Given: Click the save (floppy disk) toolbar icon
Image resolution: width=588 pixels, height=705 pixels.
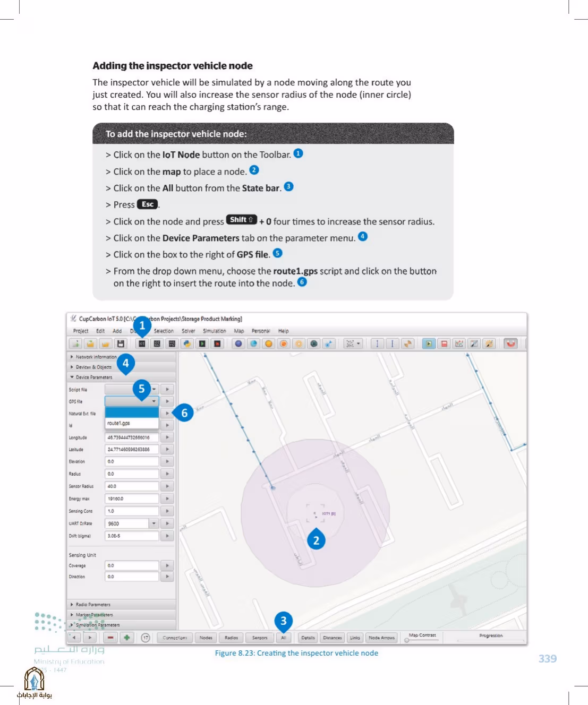Looking at the screenshot, I should [121, 343].
